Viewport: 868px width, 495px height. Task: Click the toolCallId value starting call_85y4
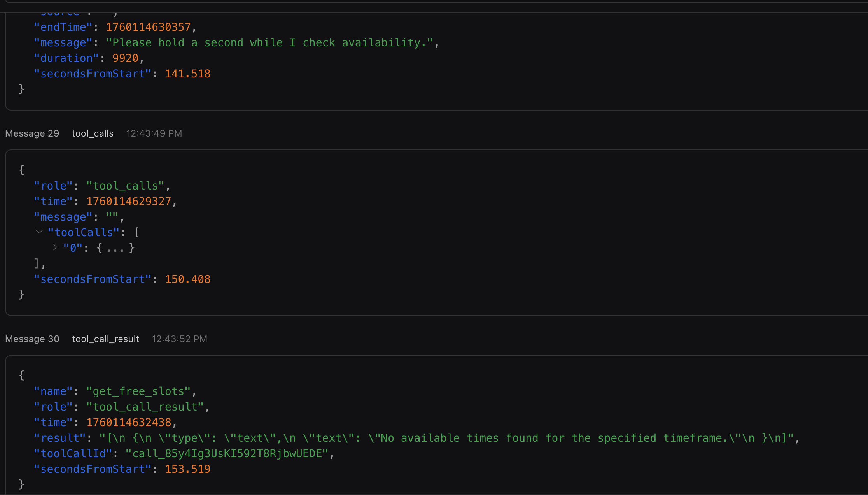[227, 454]
